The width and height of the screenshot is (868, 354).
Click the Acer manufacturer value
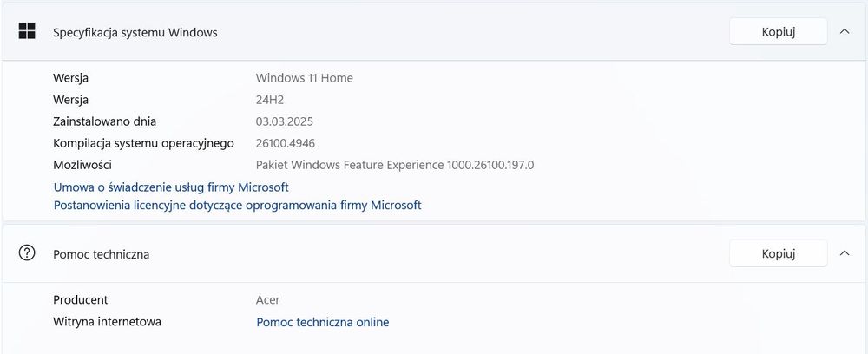[x=268, y=300]
